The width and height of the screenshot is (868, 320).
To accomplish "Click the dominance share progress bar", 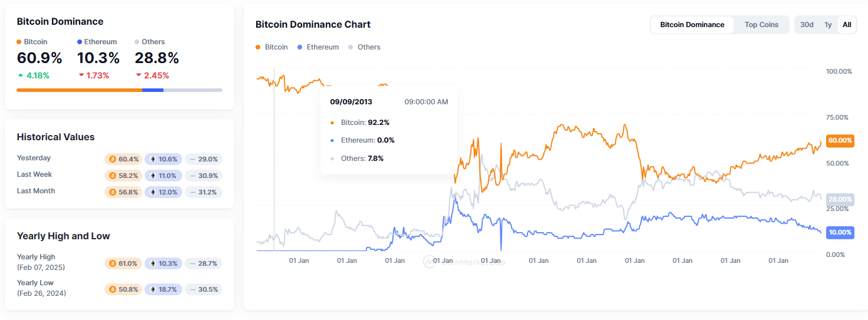I will 119,90.
